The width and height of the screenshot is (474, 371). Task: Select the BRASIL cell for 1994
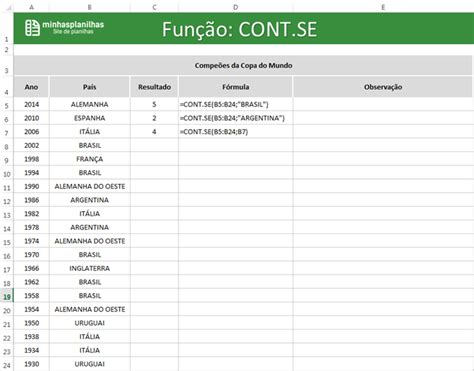(89, 173)
